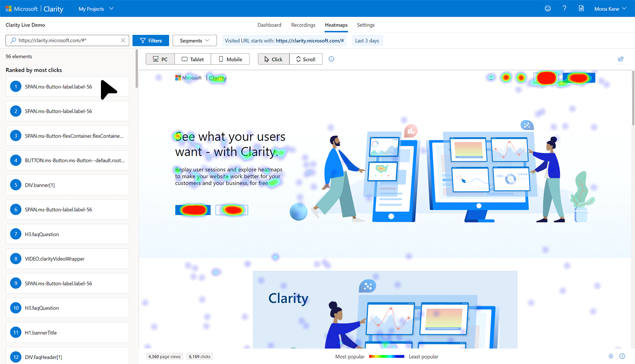The height and width of the screenshot is (364, 635).
Task: Go to the Recordings tab
Action: point(303,25)
